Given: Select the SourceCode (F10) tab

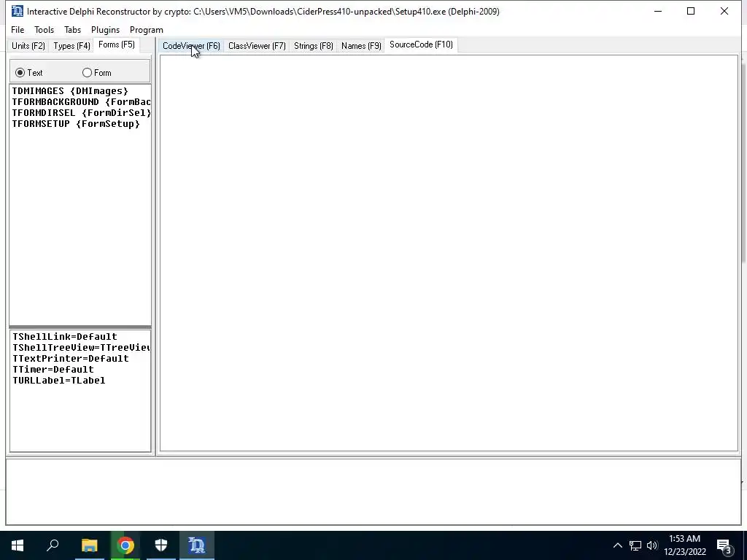Looking at the screenshot, I should [x=421, y=44].
